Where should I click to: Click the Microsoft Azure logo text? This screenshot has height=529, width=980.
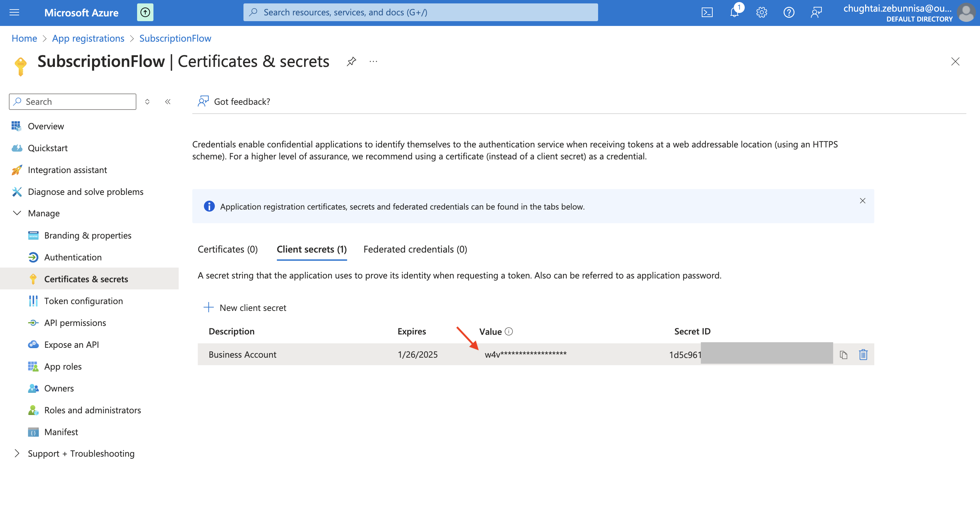[81, 13]
